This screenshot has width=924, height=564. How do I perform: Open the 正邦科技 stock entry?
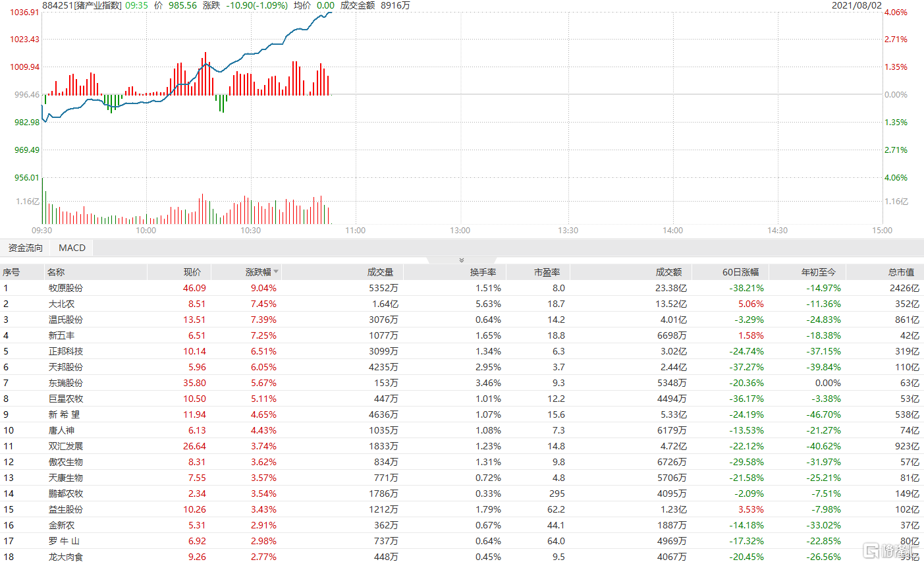(x=66, y=351)
